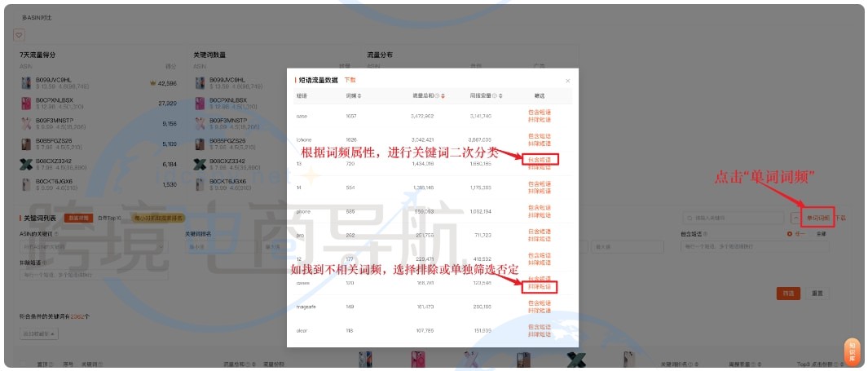The height and width of the screenshot is (371, 868).
Task: Open B099JVC9HL thumbnail in 关键词数量 list
Action: tap(200, 83)
